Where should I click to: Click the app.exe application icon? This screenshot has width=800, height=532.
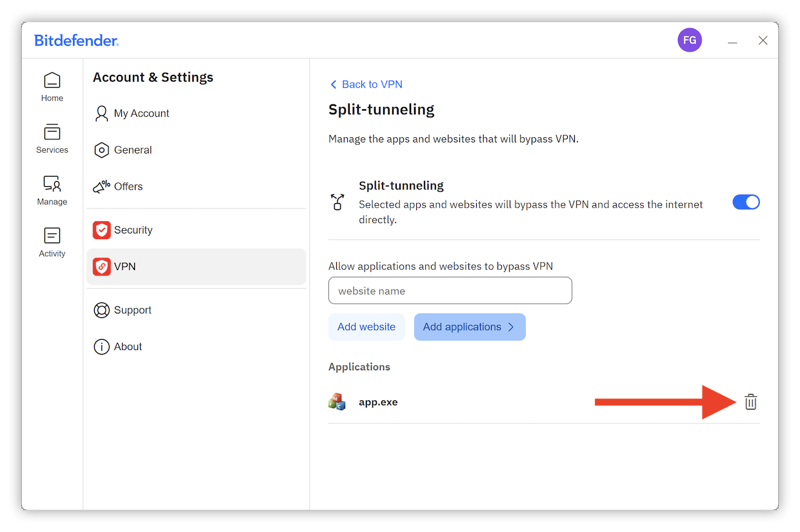point(337,402)
